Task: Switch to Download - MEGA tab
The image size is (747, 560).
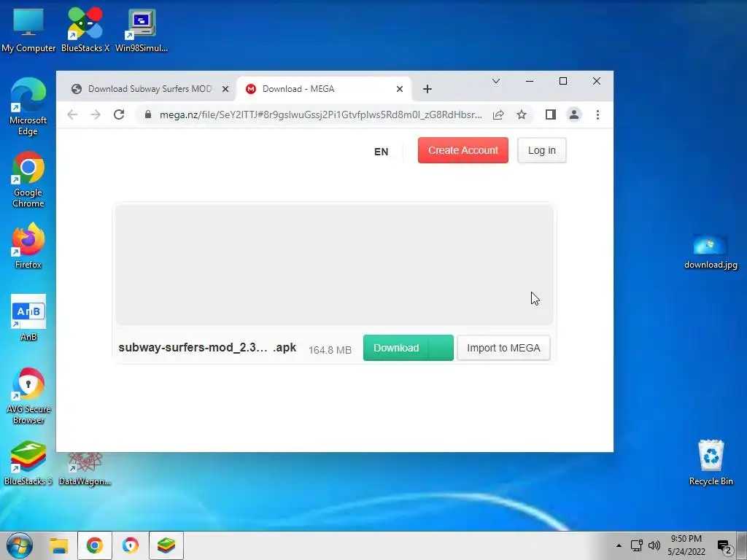Action: pos(323,89)
